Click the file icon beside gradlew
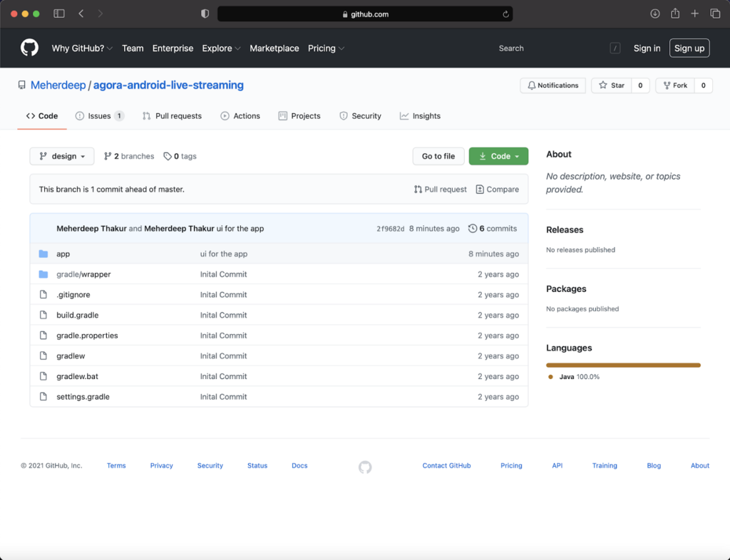The width and height of the screenshot is (730, 560). (43, 356)
